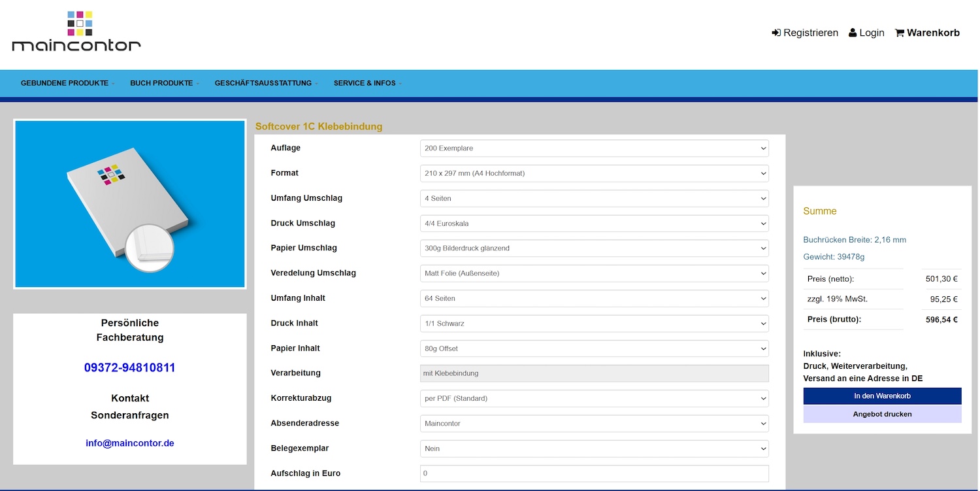The width and height of the screenshot is (980, 491).
Task: Click the Verarbeitung field 'mit Klebebindung'
Action: (x=595, y=373)
